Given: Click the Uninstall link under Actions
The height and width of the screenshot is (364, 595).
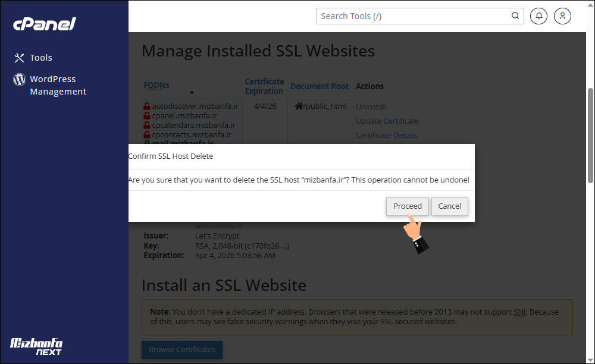Looking at the screenshot, I should click(x=371, y=106).
